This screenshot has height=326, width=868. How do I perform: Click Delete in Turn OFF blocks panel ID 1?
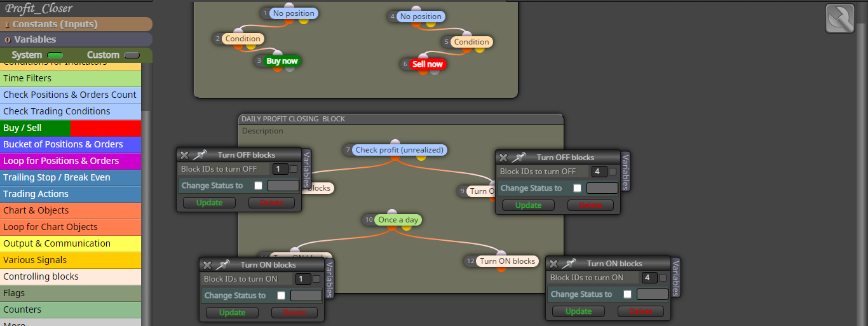pos(271,203)
